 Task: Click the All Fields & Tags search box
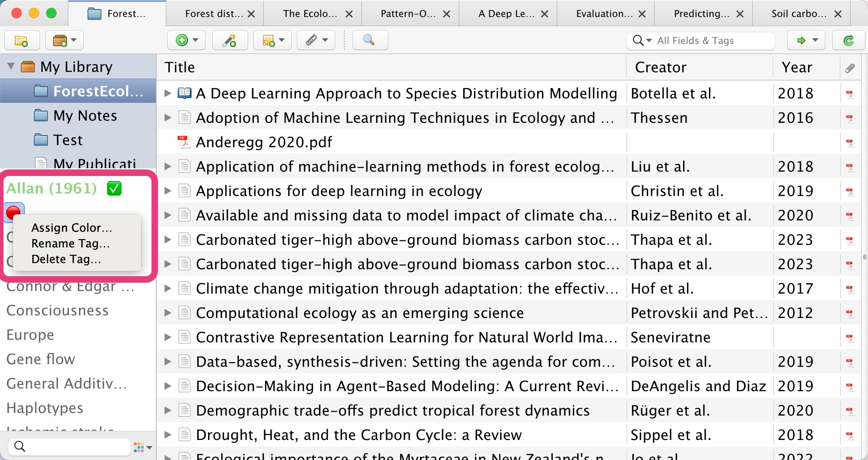coord(705,40)
